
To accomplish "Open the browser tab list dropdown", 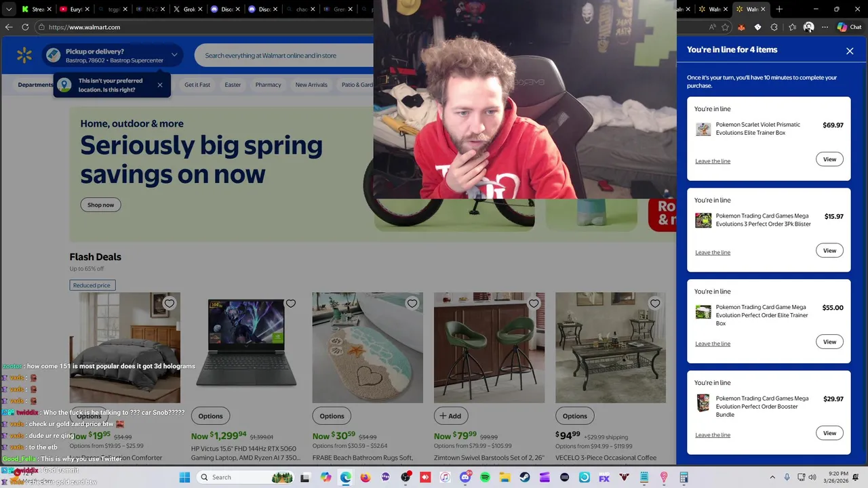I will point(9,9).
